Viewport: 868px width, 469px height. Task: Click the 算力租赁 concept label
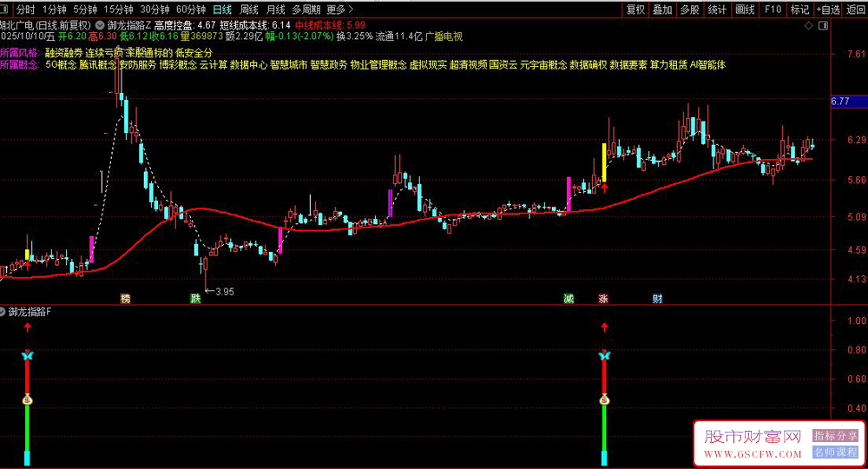(668, 65)
